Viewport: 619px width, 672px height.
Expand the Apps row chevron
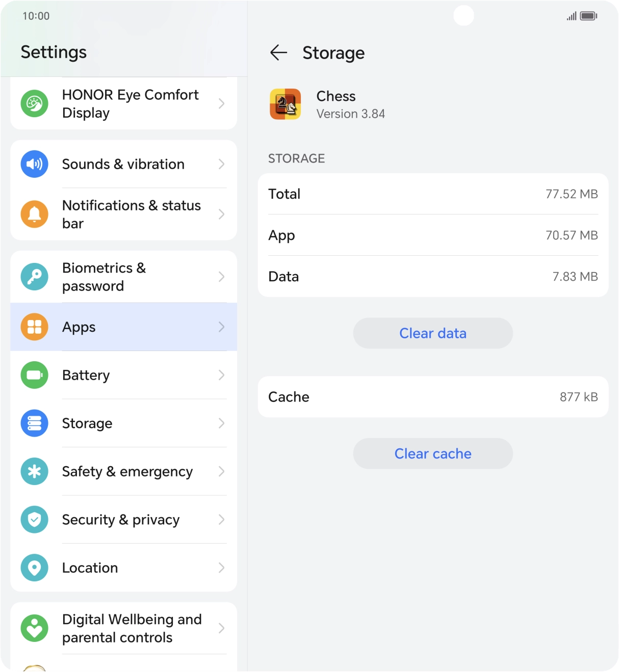(x=221, y=327)
